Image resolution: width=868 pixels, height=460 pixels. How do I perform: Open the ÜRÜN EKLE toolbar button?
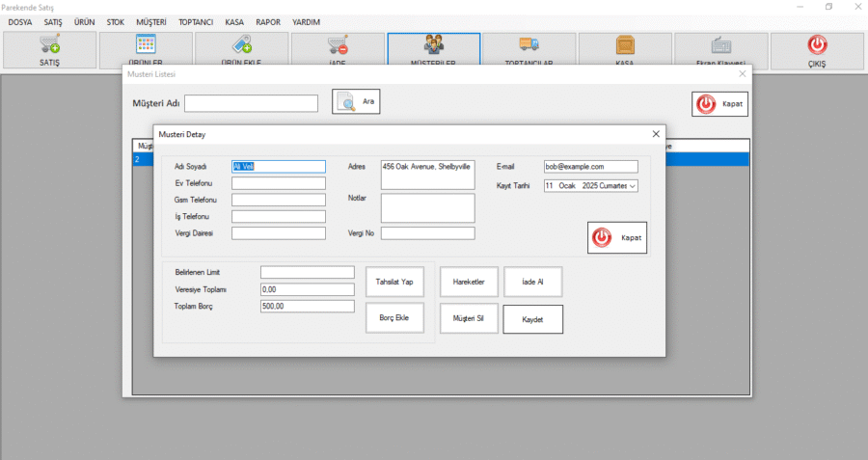pos(241,49)
